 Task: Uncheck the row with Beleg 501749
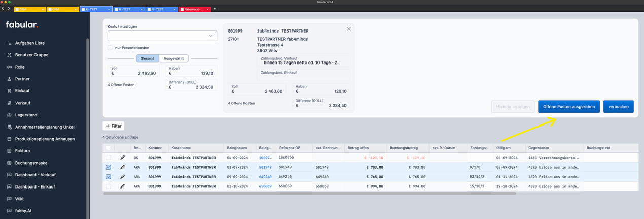tap(109, 167)
